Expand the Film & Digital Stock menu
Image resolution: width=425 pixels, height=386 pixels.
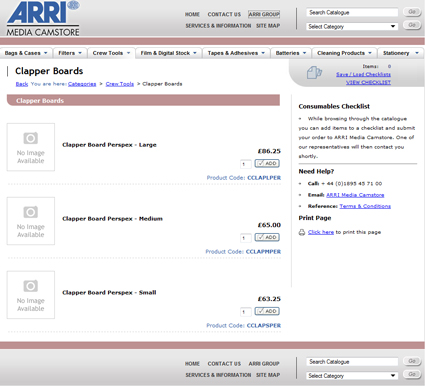point(169,53)
